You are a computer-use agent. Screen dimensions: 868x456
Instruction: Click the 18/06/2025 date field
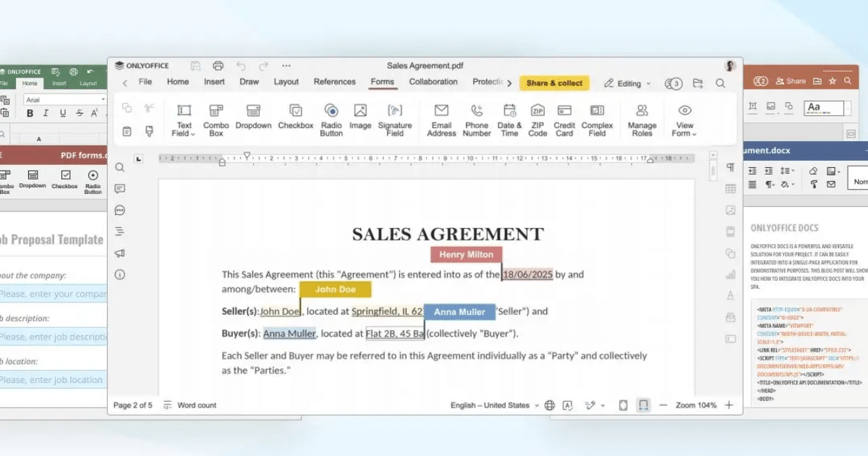click(x=527, y=274)
